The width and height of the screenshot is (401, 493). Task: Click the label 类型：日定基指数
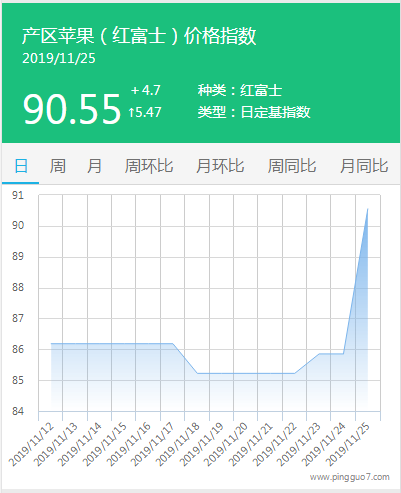(x=254, y=112)
